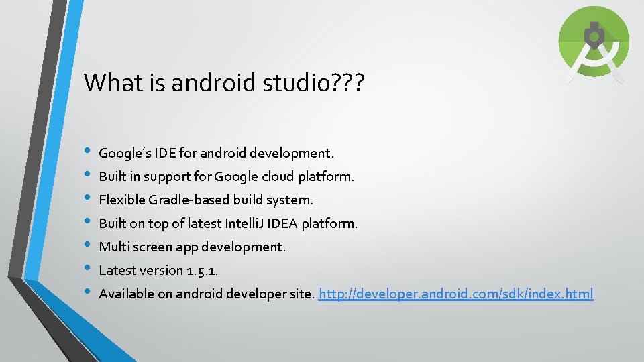Viewport: 644px width, 362px height.
Task: Click 'Built in support for Google cloud platform.'
Action: click(226, 176)
